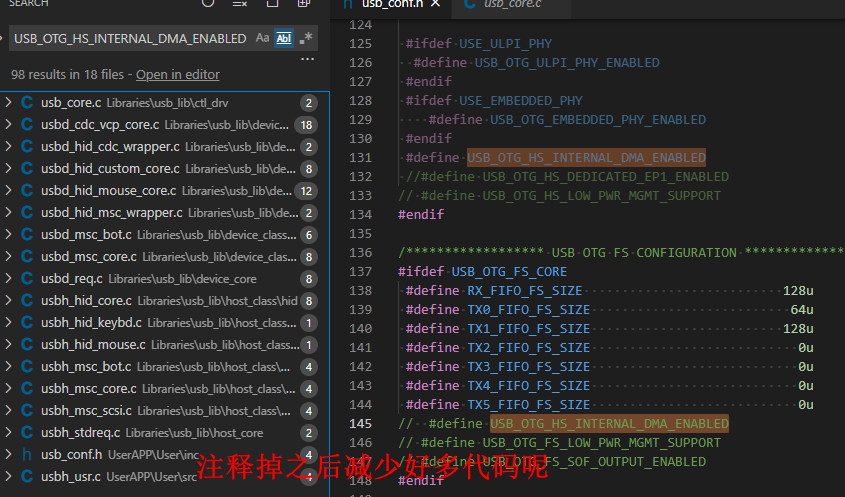Click USB_OTG_FS_CORE identifier on line 137

(509, 272)
